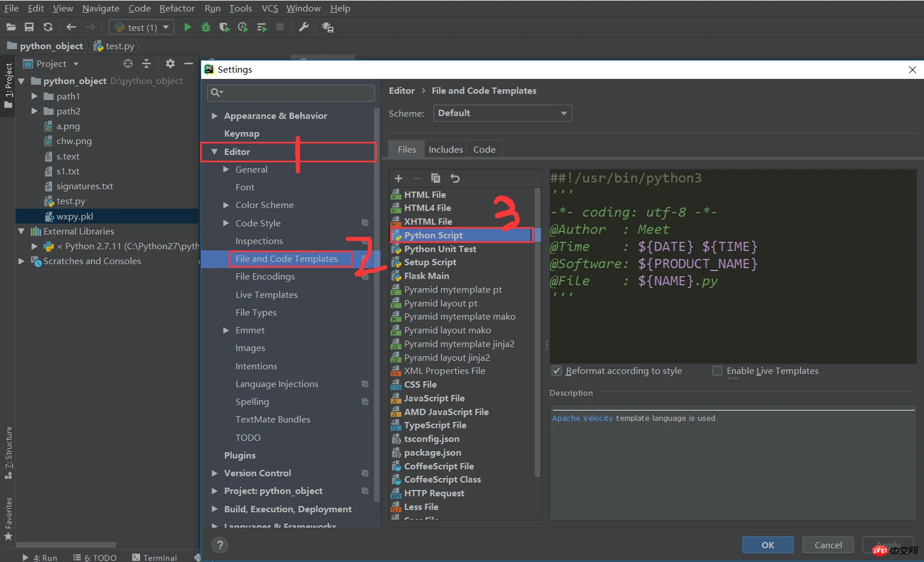The height and width of the screenshot is (562, 924).
Task: Select the Python Script template
Action: coord(461,235)
